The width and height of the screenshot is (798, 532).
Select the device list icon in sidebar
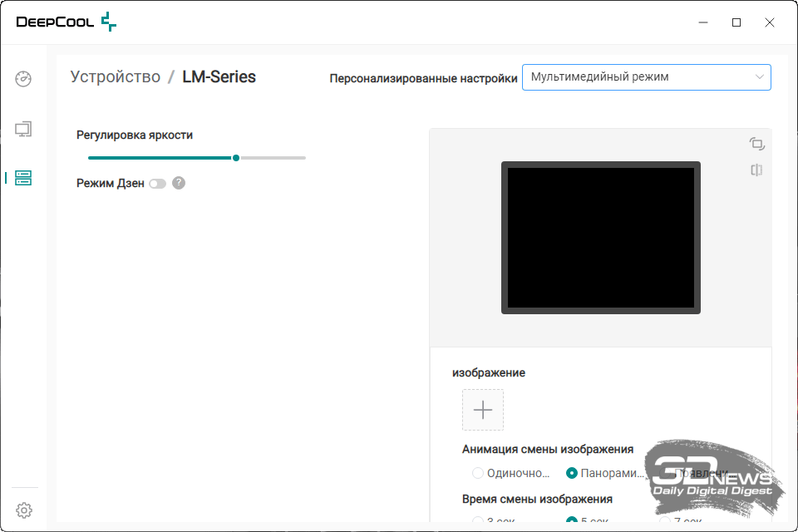coord(23,178)
